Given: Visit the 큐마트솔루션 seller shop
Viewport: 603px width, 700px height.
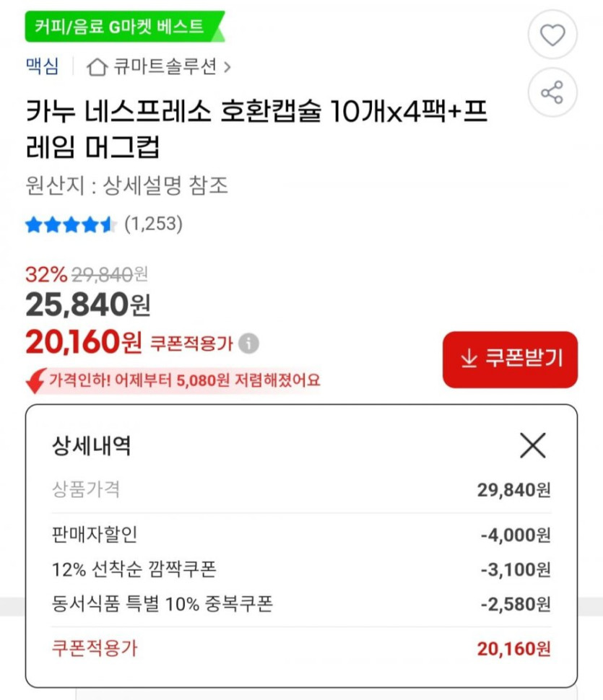Looking at the screenshot, I should tap(165, 67).
